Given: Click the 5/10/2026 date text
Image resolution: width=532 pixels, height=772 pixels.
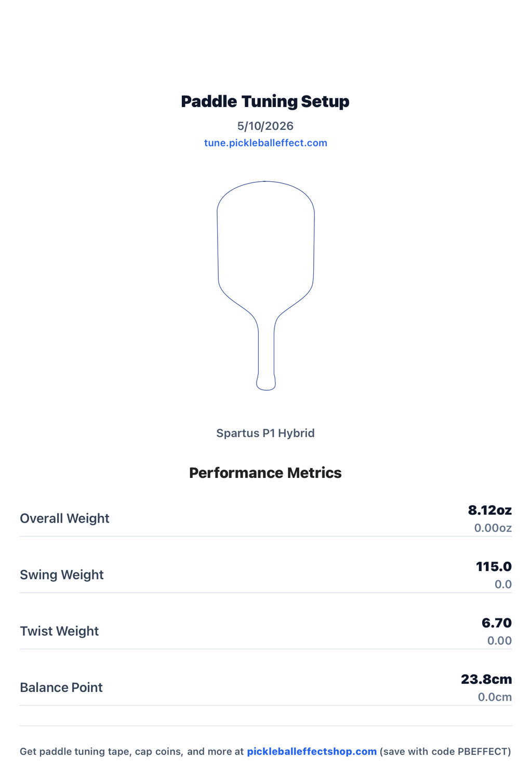Looking at the screenshot, I should pos(265,126).
